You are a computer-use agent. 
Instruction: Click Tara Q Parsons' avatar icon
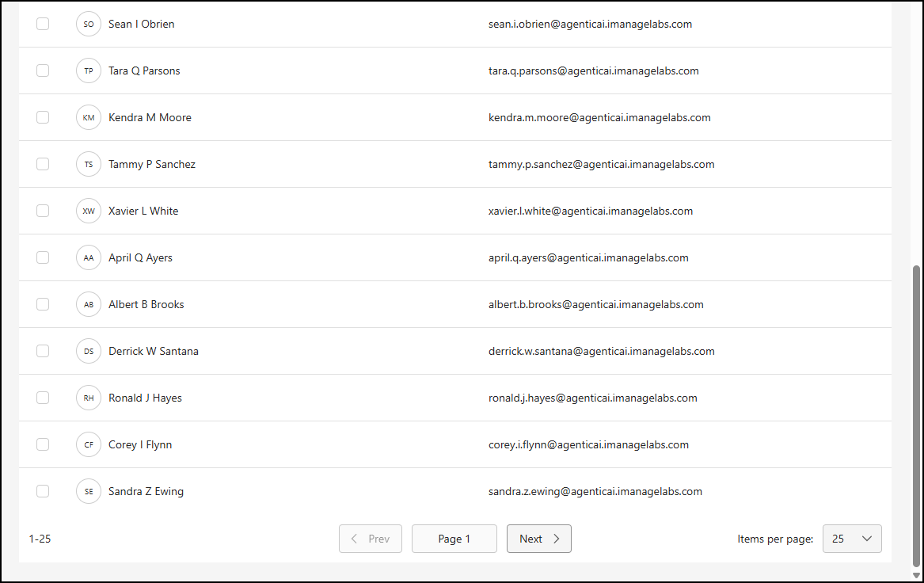(x=89, y=70)
